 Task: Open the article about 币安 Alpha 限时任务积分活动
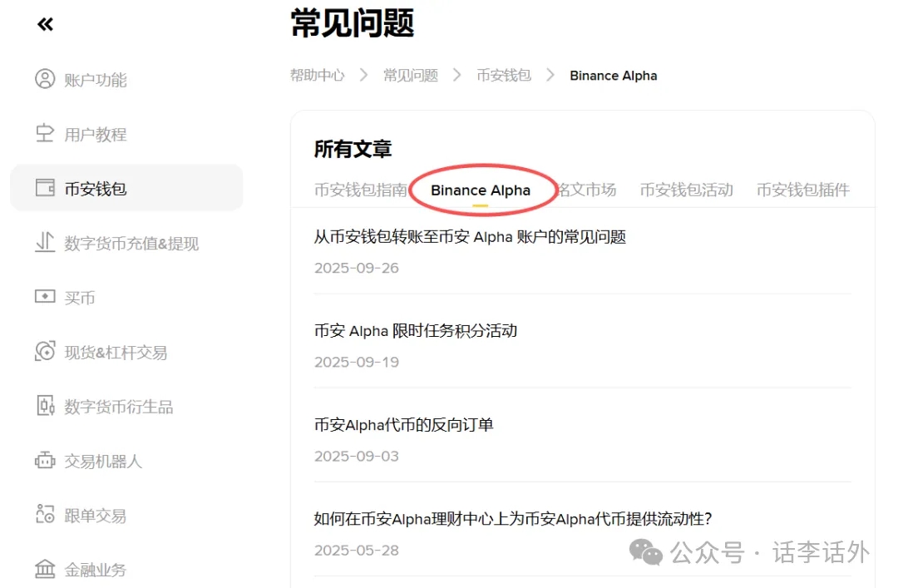click(x=415, y=330)
